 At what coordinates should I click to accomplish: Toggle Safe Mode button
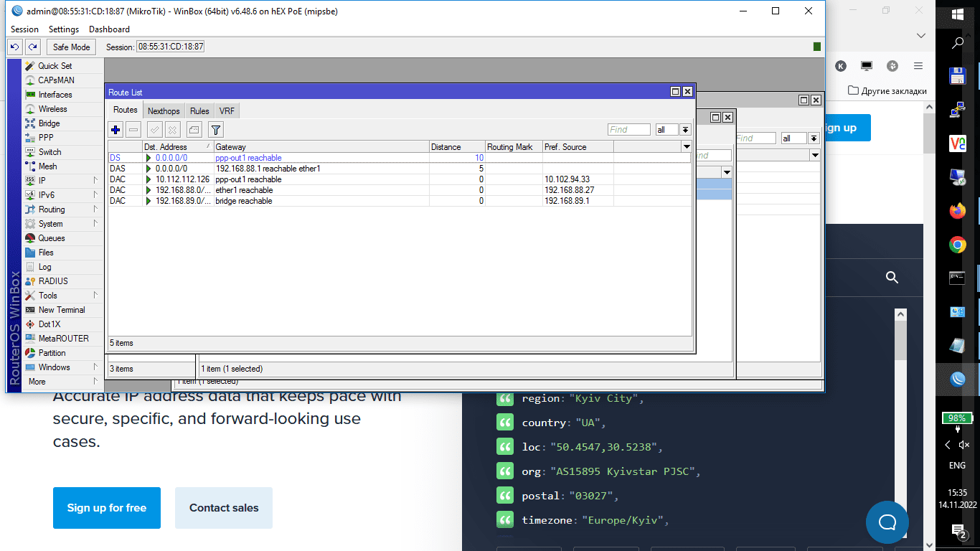coord(71,47)
